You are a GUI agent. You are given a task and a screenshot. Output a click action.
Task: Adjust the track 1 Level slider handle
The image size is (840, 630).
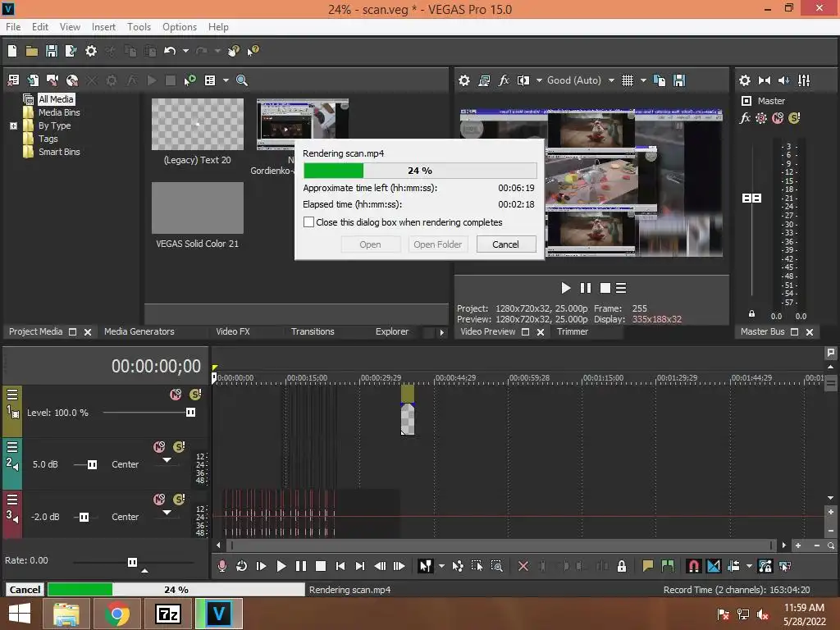[x=190, y=413]
